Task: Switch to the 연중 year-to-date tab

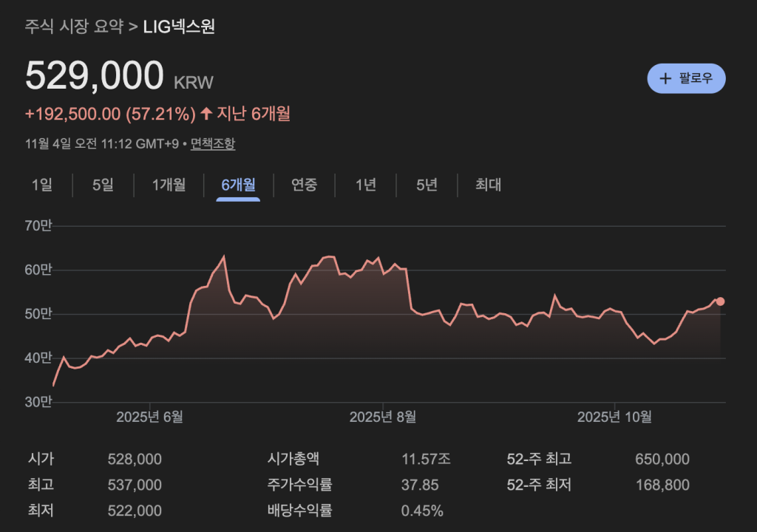Action: click(304, 185)
